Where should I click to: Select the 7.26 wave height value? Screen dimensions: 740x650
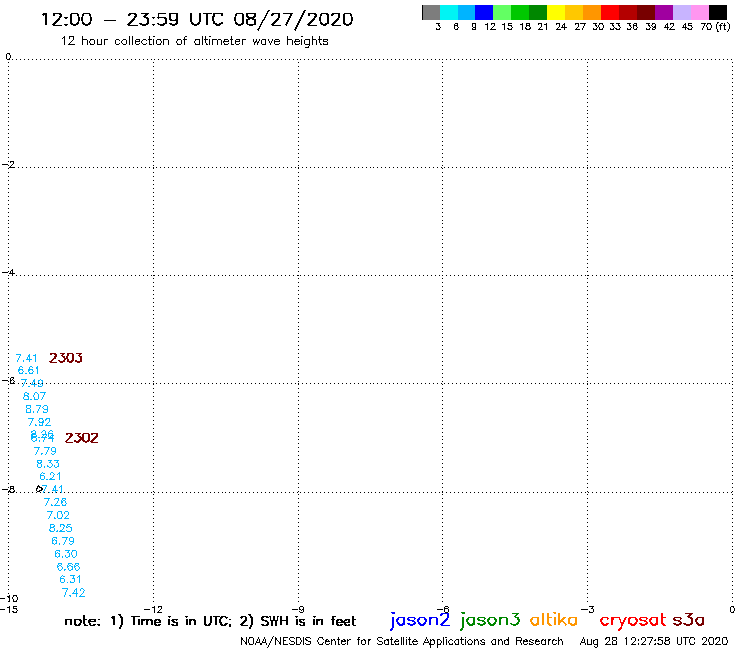(x=55, y=502)
